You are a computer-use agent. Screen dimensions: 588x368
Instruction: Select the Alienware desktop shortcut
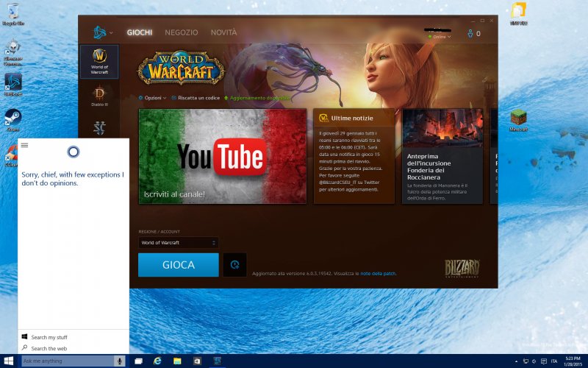click(13, 52)
